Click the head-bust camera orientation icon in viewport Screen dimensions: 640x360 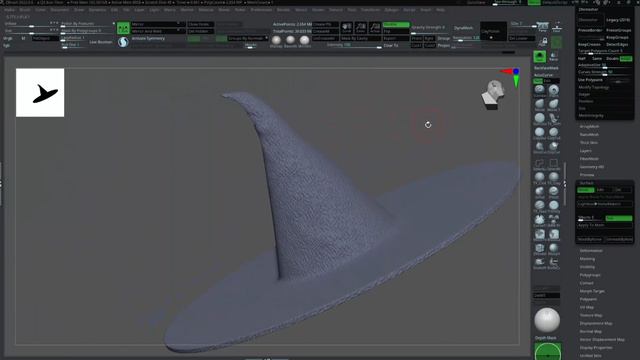click(x=493, y=95)
